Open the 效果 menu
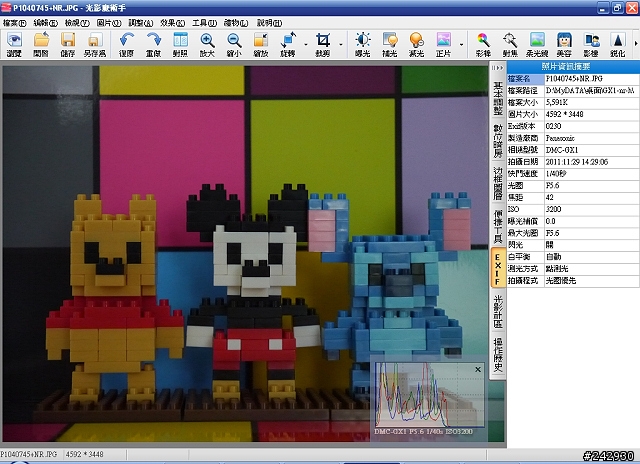This screenshot has height=464, width=640. tap(173, 23)
